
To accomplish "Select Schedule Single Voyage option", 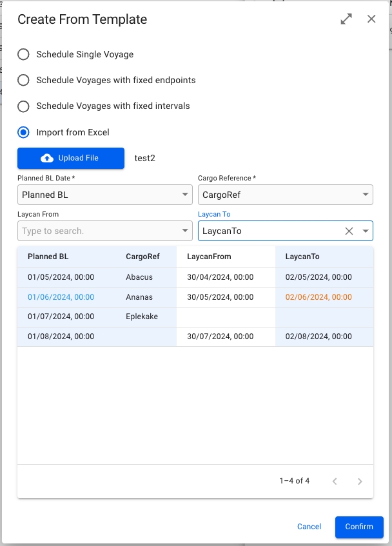I will [x=23, y=54].
